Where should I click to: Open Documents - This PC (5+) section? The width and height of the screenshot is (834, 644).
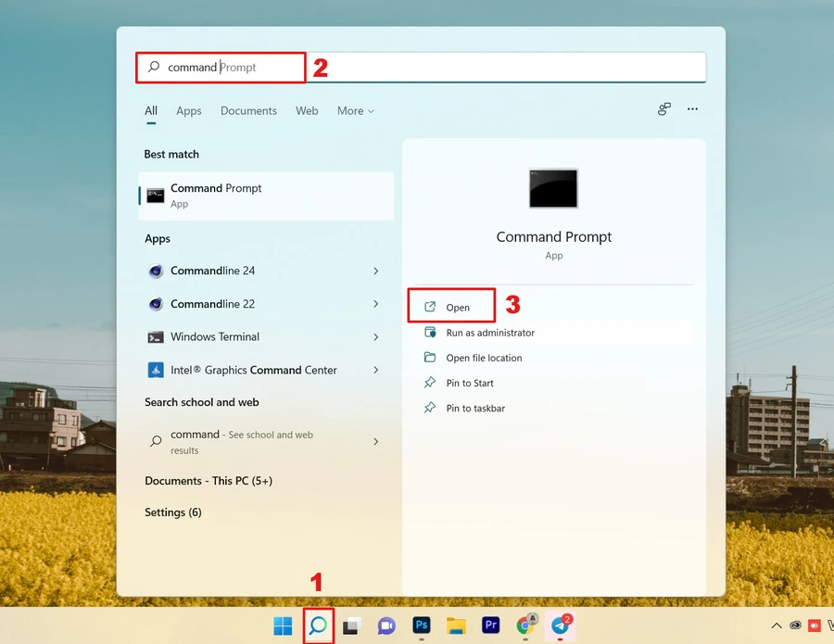pyautogui.click(x=208, y=481)
